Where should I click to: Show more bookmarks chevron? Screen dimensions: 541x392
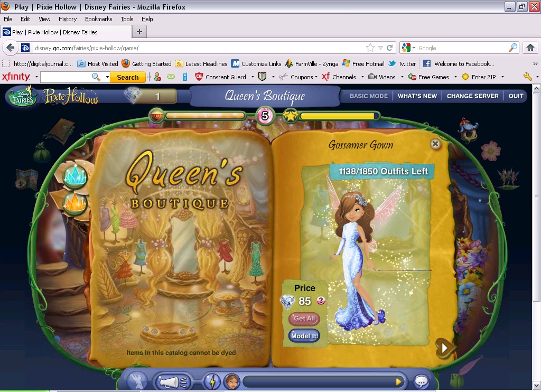click(535, 63)
